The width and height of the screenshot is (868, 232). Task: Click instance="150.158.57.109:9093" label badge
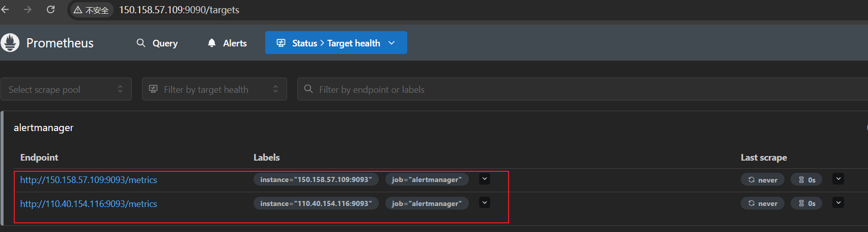click(x=316, y=179)
